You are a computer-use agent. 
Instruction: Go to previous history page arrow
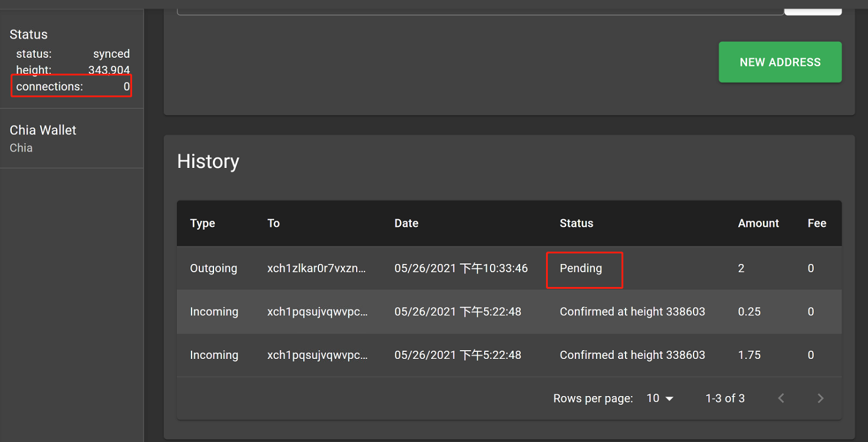pyautogui.click(x=781, y=398)
